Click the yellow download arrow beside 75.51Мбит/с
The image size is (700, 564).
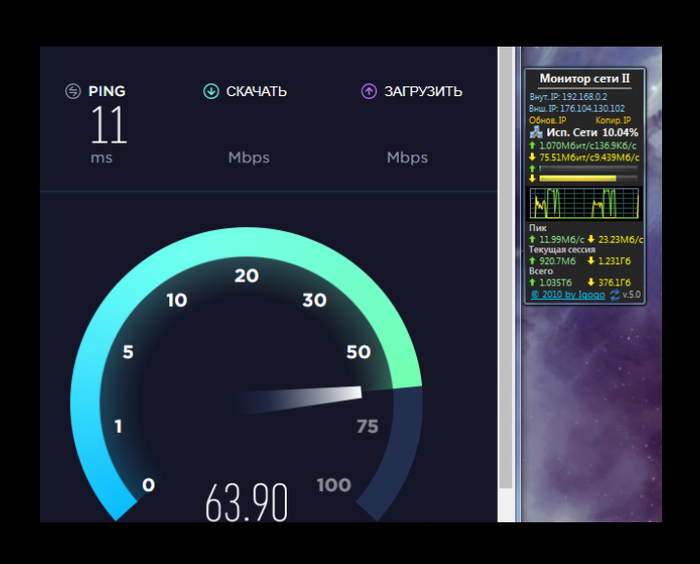tap(533, 156)
